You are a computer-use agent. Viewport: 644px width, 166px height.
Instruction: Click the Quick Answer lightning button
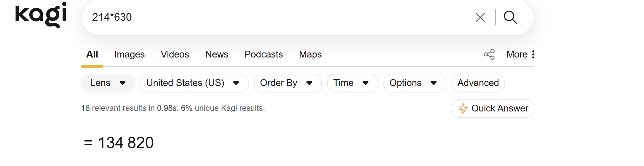tap(493, 108)
